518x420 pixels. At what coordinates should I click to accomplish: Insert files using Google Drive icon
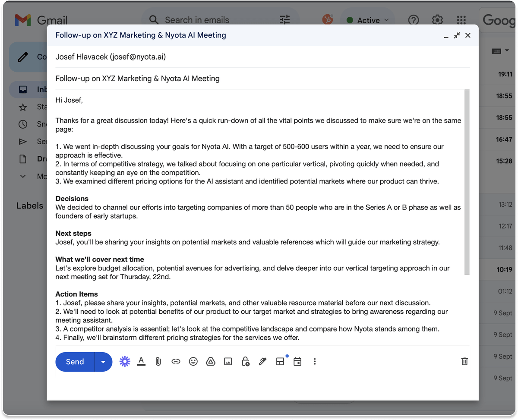[x=211, y=362]
